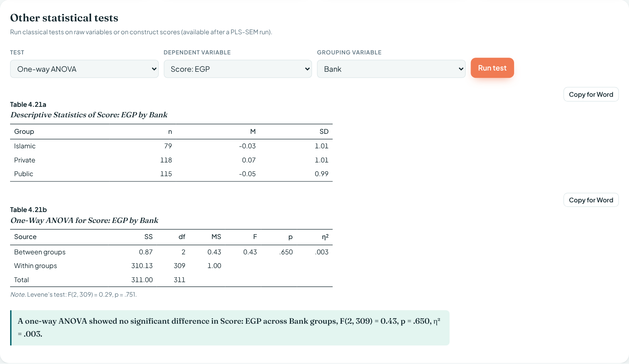Select the "Between groups" row label

point(40,252)
